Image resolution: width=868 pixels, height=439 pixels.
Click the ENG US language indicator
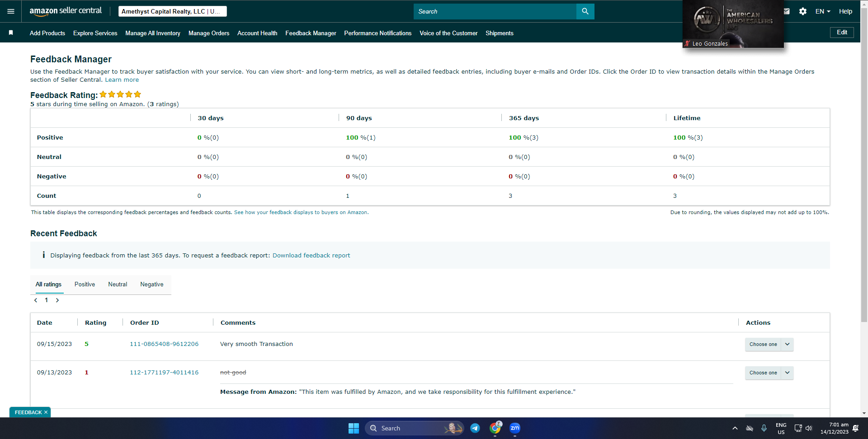click(x=781, y=428)
